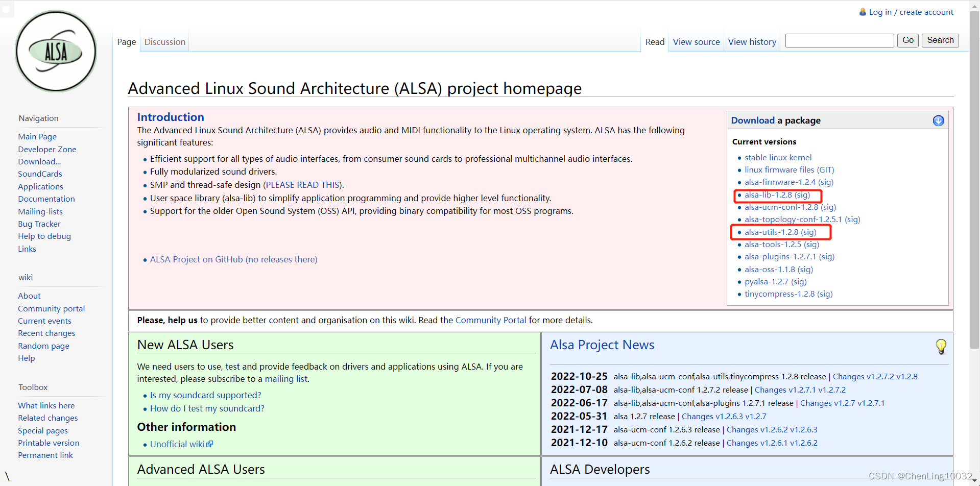This screenshot has width=980, height=486.
Task: Click the Search button
Action: tap(940, 40)
